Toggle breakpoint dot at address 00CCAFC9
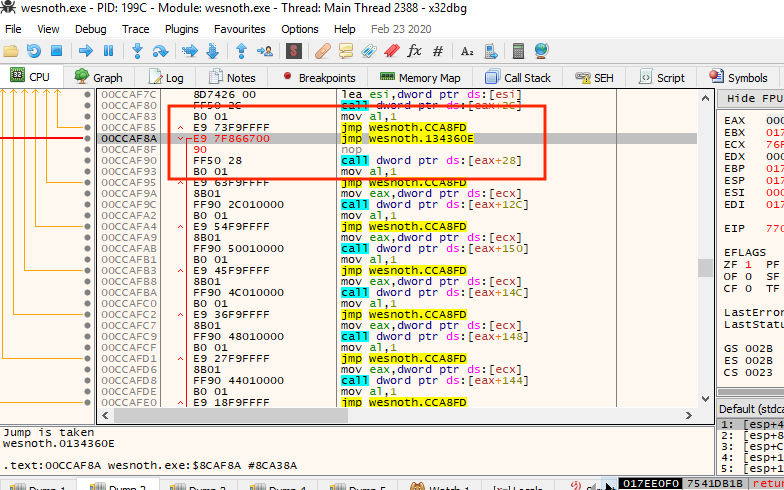Image resolution: width=784 pixels, height=490 pixels. 88,336
